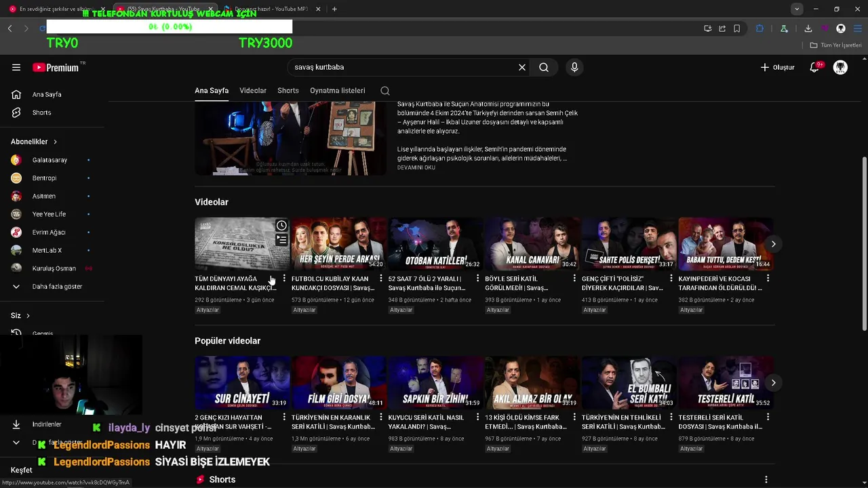Switch to channel Videolar tab
868x488 pixels.
(x=253, y=91)
